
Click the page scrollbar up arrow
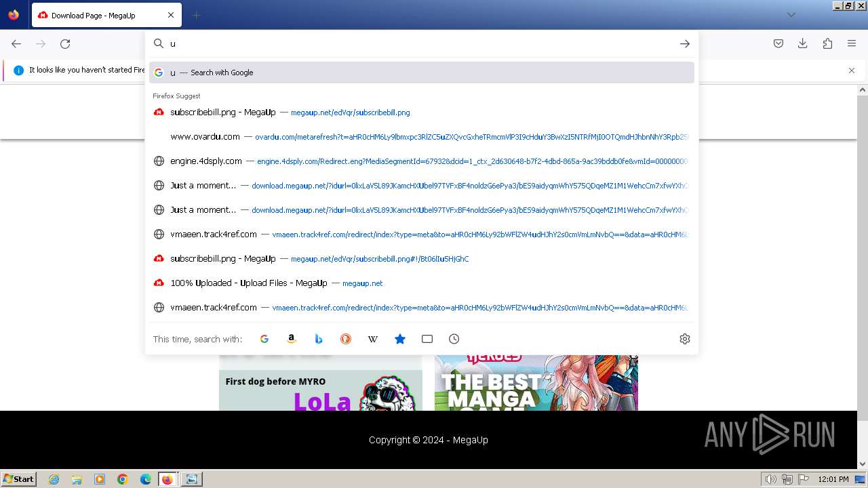(x=863, y=89)
